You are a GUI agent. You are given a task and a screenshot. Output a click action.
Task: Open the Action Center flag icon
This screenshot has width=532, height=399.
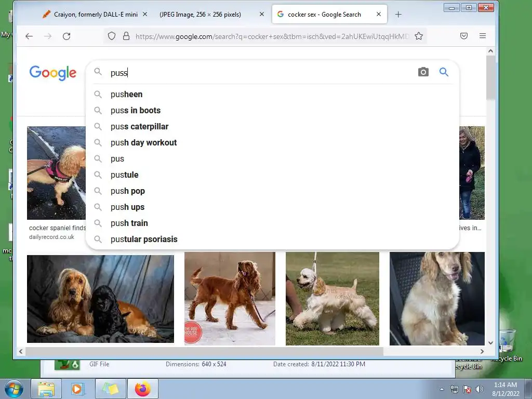tap(467, 389)
